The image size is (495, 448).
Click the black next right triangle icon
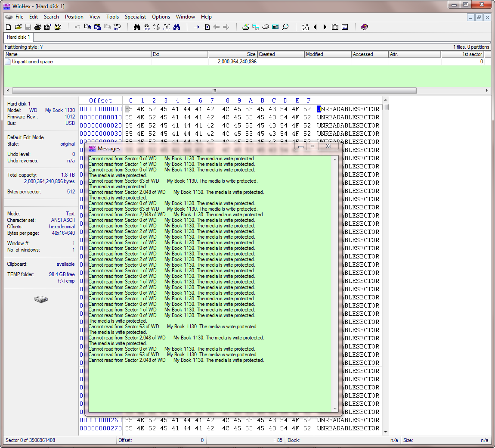point(325,27)
